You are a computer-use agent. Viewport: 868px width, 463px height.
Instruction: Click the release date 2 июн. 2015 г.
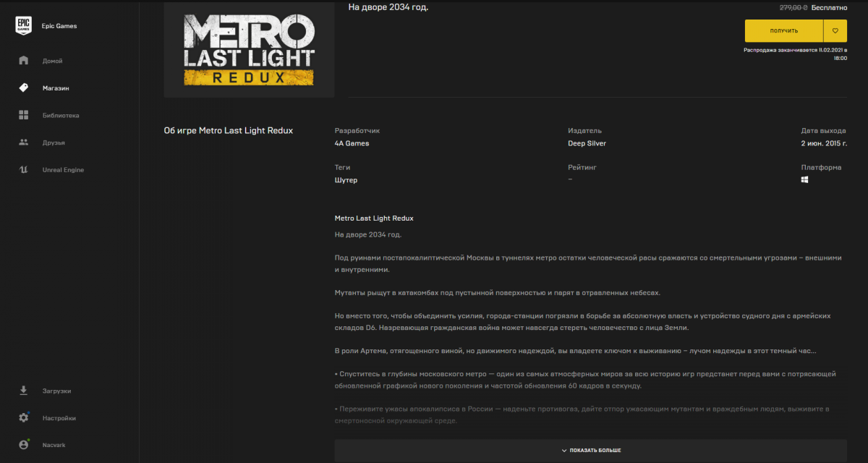(823, 143)
